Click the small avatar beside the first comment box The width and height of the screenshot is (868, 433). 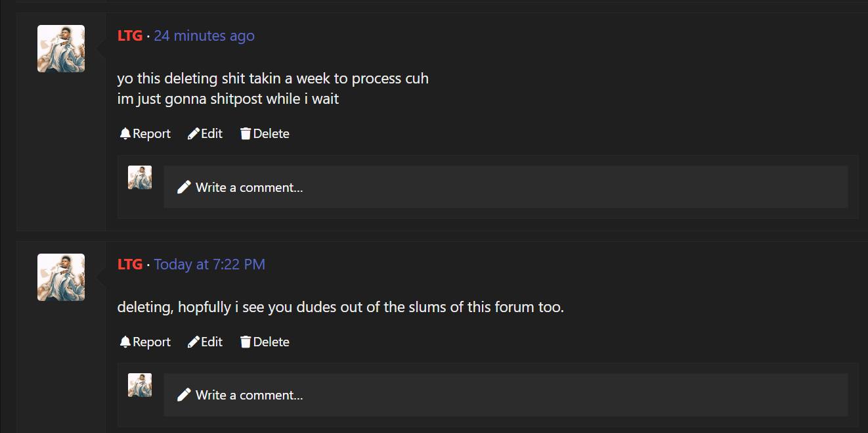140,177
